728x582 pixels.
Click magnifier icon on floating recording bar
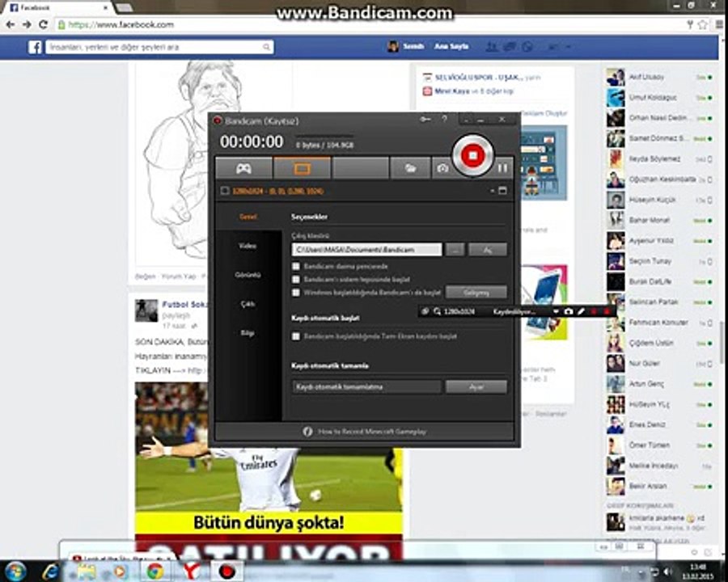click(437, 311)
